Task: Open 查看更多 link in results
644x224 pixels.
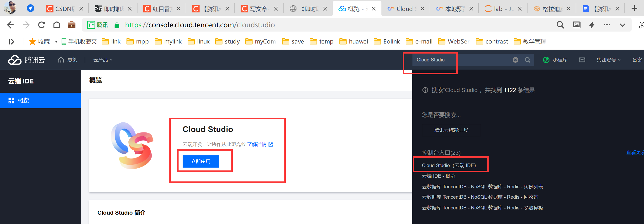Action: pyautogui.click(x=635, y=153)
